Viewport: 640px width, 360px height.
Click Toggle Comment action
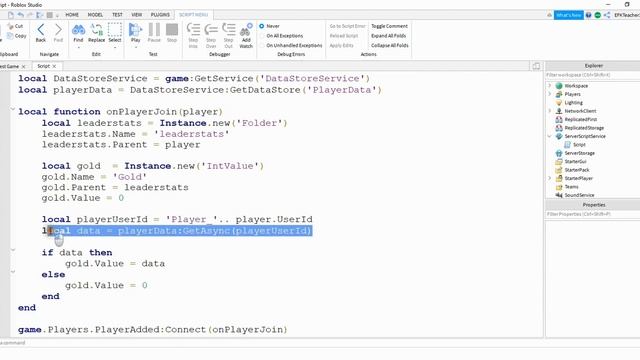389,26
